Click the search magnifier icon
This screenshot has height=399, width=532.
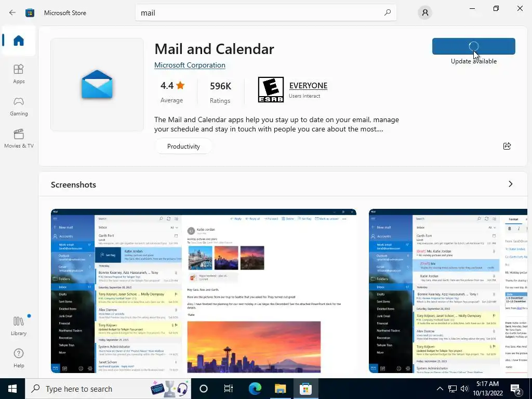[x=388, y=12]
